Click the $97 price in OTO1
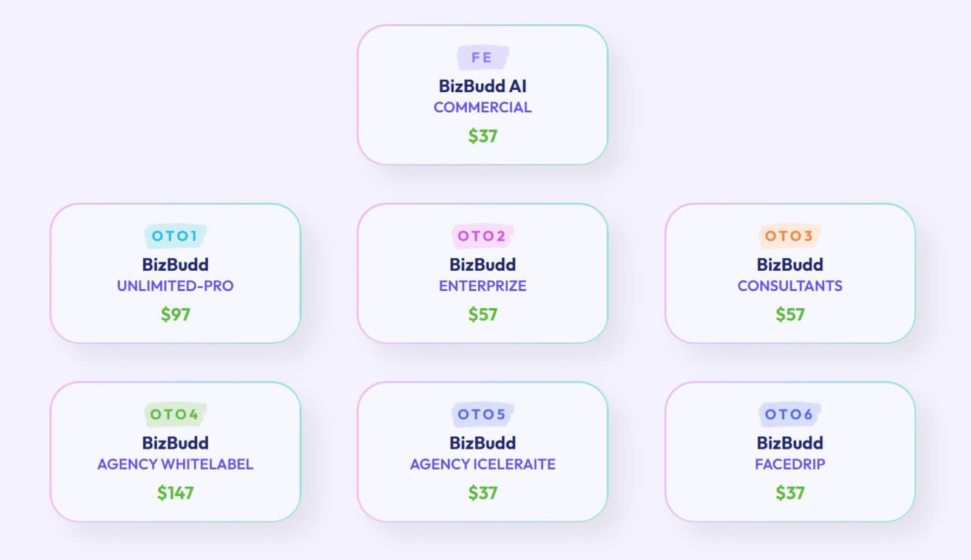 tap(175, 314)
